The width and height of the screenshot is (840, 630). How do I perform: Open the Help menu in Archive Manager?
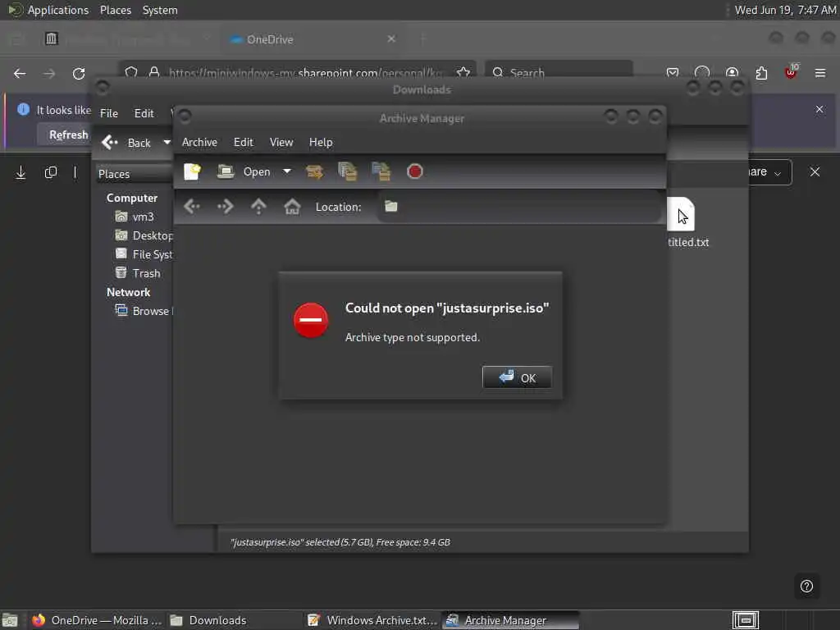pyautogui.click(x=321, y=143)
